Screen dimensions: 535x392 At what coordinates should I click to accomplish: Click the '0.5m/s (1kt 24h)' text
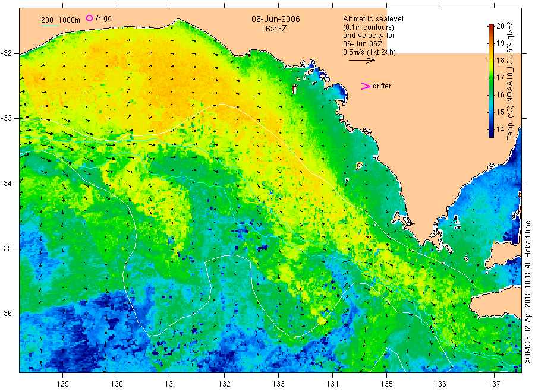click(369, 52)
